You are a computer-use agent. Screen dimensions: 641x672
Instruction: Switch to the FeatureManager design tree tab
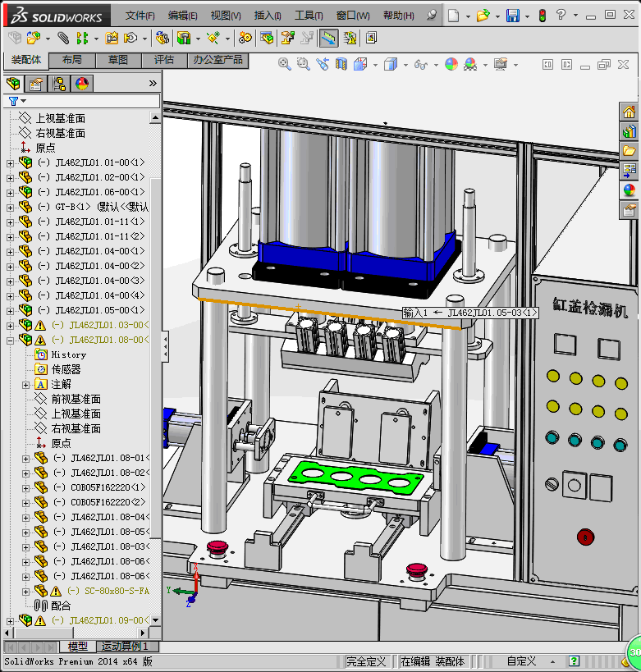point(13,84)
